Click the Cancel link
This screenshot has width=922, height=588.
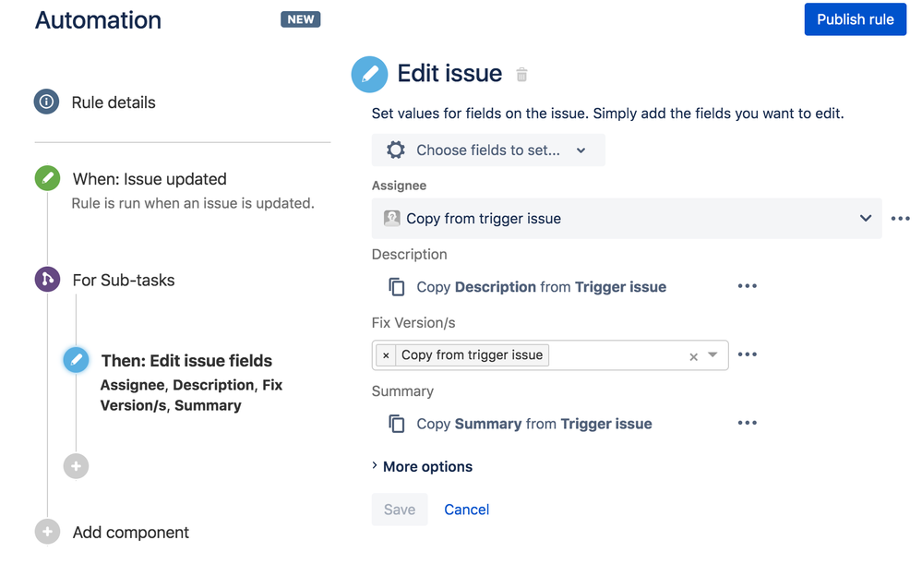coord(466,509)
